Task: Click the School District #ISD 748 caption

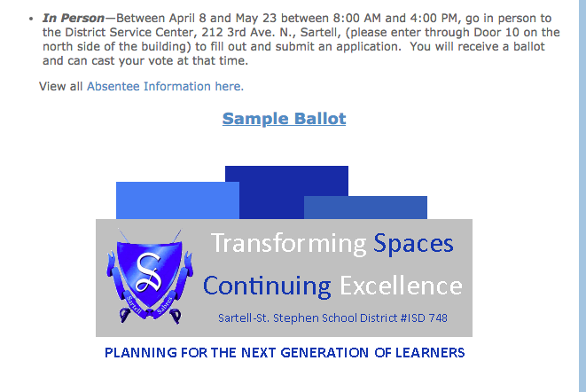Action: (x=332, y=318)
